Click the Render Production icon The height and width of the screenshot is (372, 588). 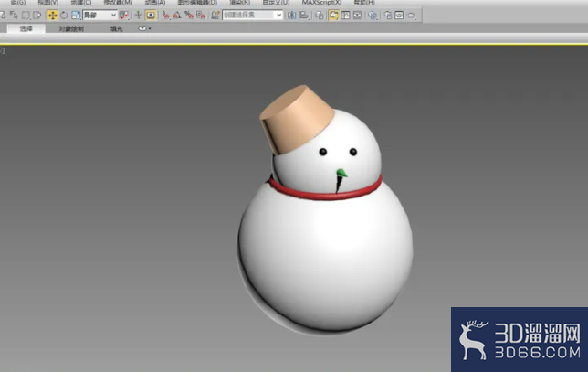(412, 16)
